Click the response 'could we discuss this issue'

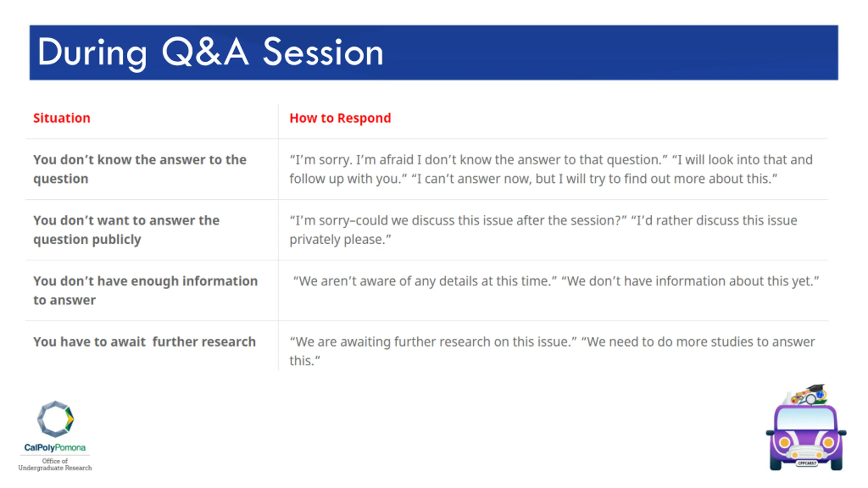click(x=543, y=230)
